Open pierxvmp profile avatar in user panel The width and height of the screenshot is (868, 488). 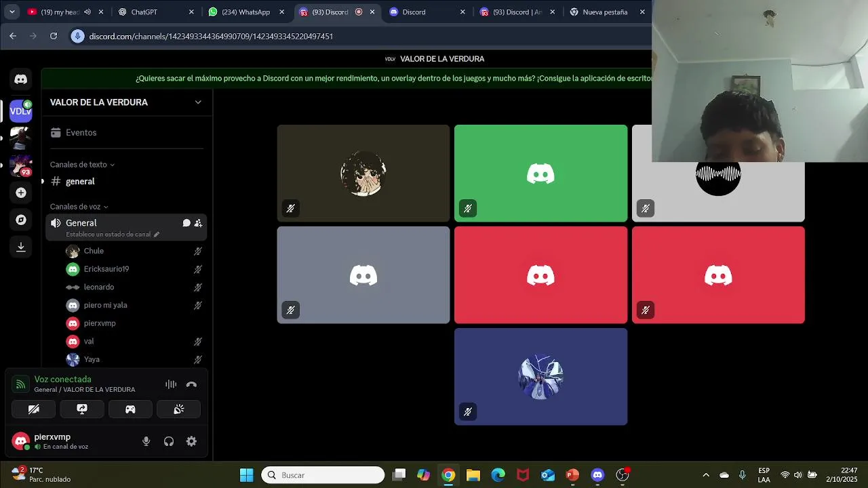21,442
